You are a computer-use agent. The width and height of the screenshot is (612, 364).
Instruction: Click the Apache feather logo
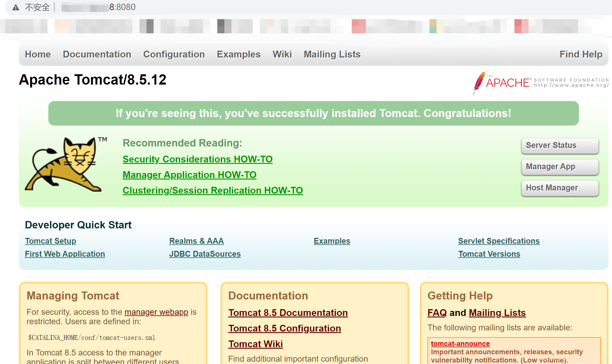[479, 82]
